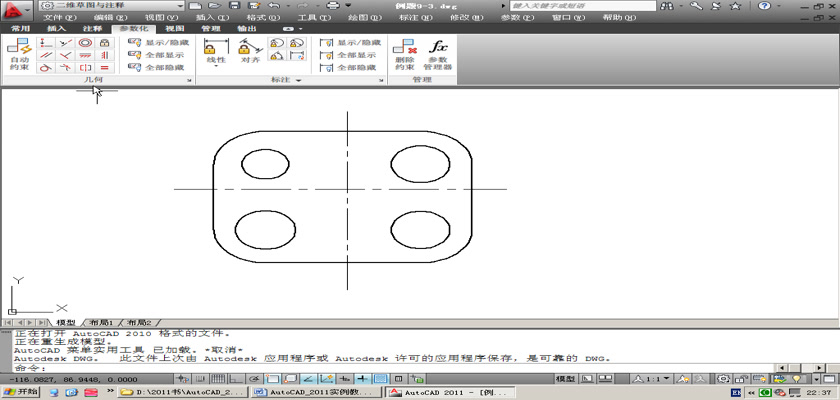Switch to the 注释 ribbon tab
This screenshot has width=840, height=400.
pyautogui.click(x=92, y=28)
